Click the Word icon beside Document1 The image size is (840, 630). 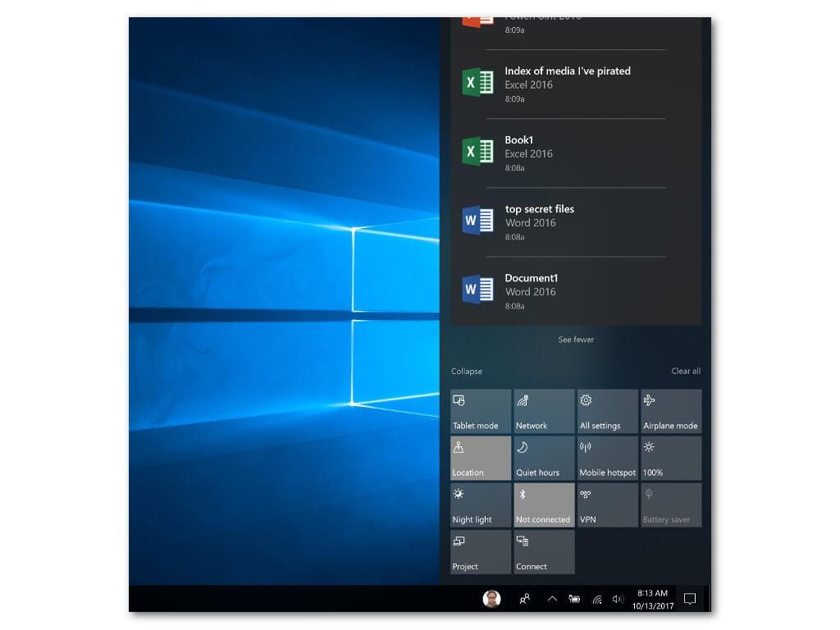(477, 290)
